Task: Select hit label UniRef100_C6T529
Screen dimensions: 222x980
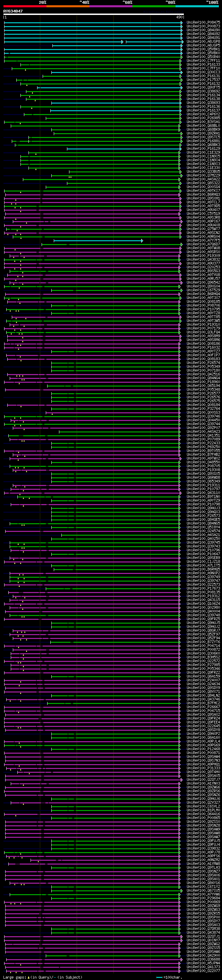Action: pyautogui.click(x=203, y=290)
